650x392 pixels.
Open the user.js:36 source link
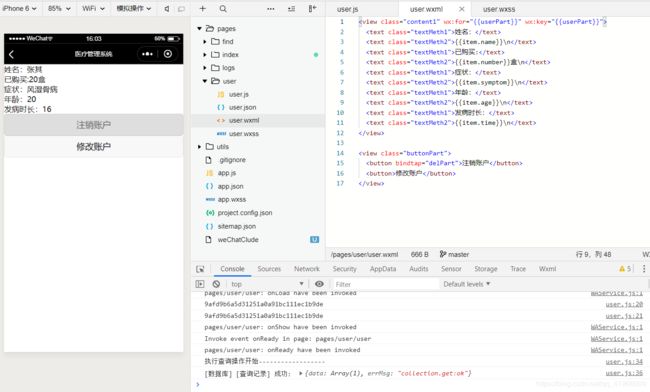624,373
